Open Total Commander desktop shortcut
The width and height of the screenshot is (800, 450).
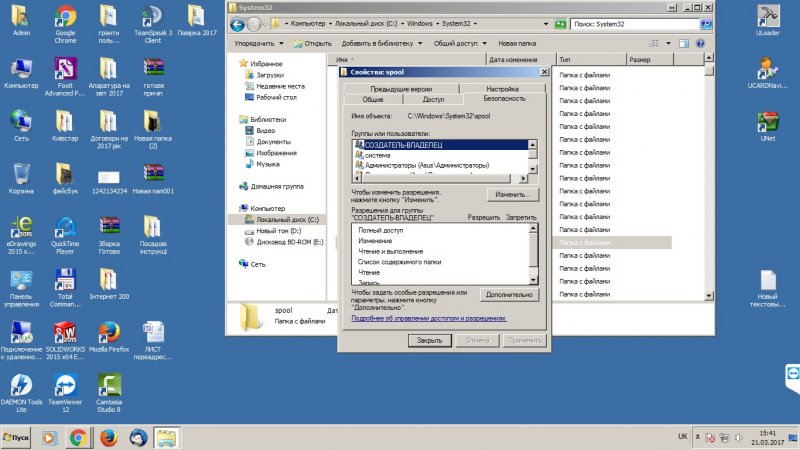click(x=66, y=281)
